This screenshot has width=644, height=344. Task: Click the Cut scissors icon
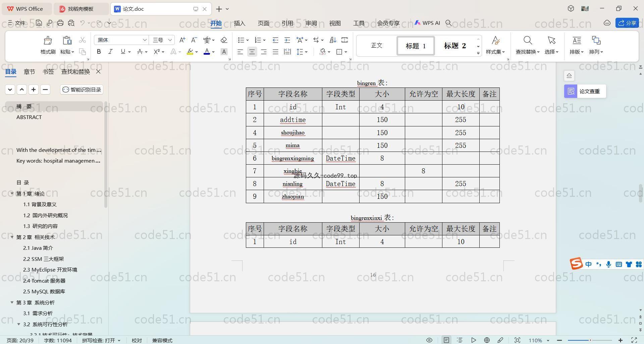click(82, 40)
